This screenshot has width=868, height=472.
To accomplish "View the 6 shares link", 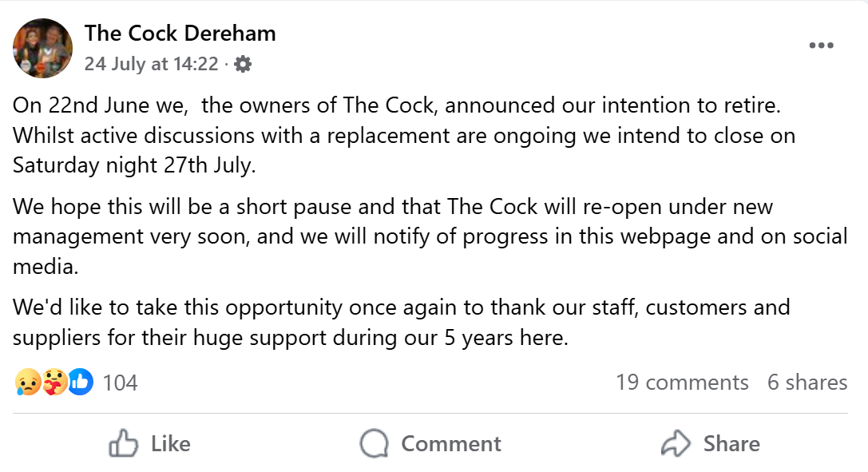I will click(x=807, y=383).
